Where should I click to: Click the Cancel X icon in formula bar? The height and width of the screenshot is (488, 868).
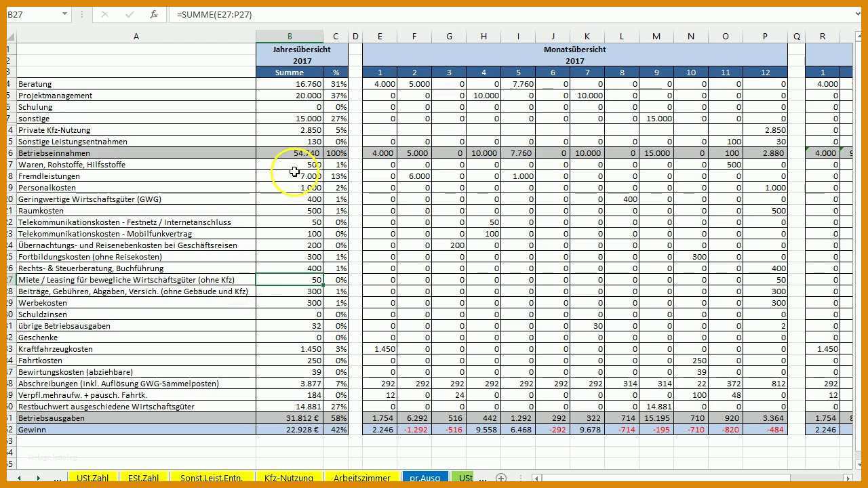tap(104, 14)
